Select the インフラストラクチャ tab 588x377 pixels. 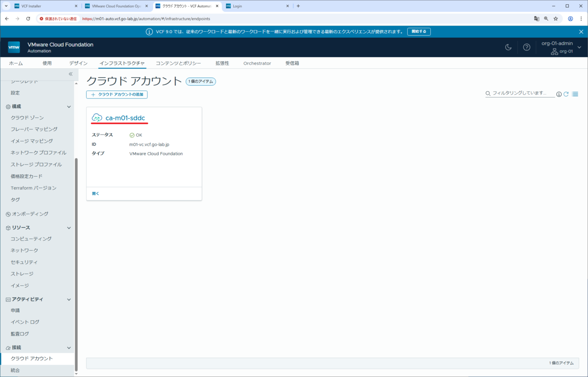click(x=122, y=63)
